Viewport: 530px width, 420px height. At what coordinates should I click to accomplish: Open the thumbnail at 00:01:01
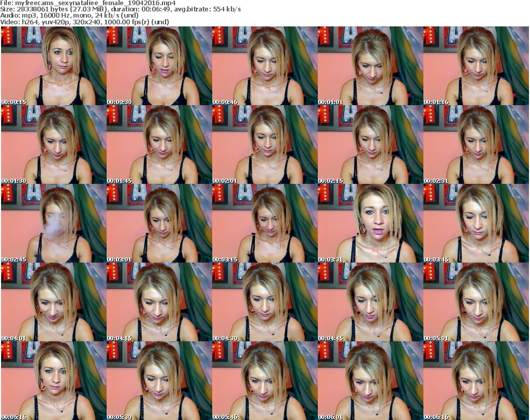(370, 66)
